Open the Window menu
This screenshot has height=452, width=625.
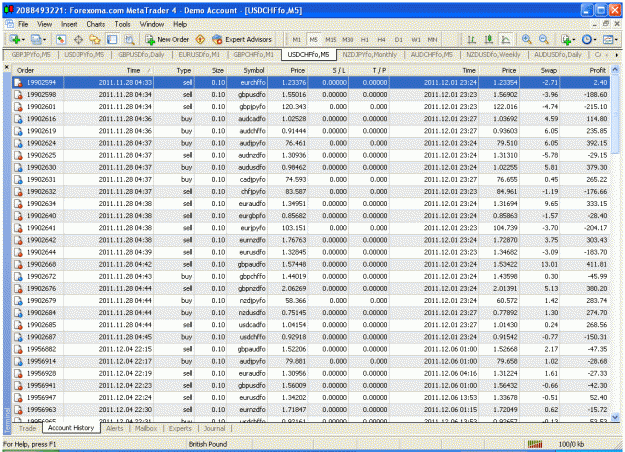coord(152,24)
